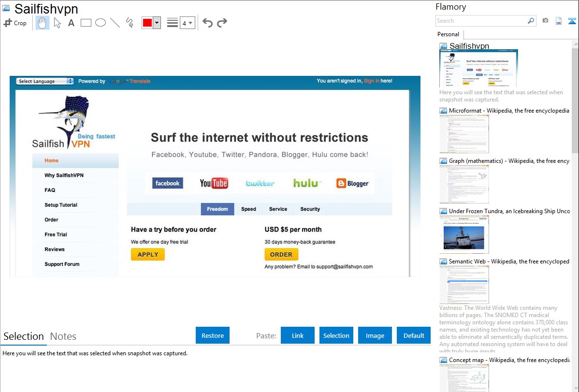Activate the hand pan tool
Viewport: 579px width, 392px height.
click(x=43, y=23)
